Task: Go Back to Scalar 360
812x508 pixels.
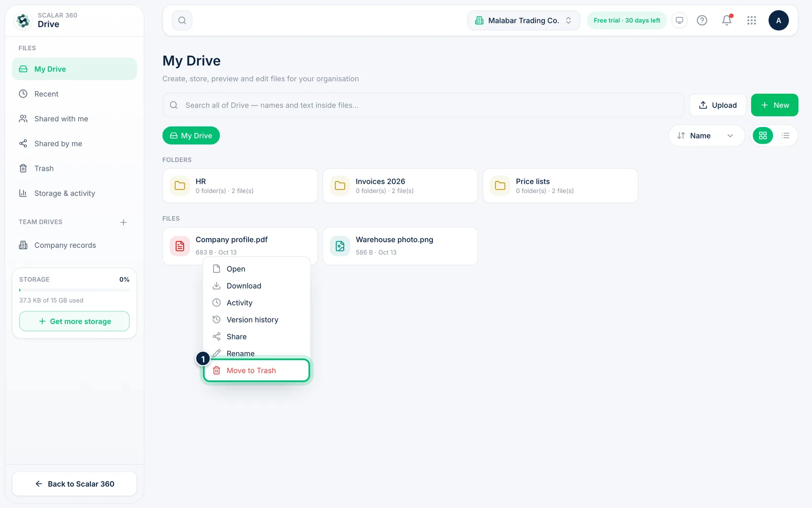Action: tap(74, 484)
